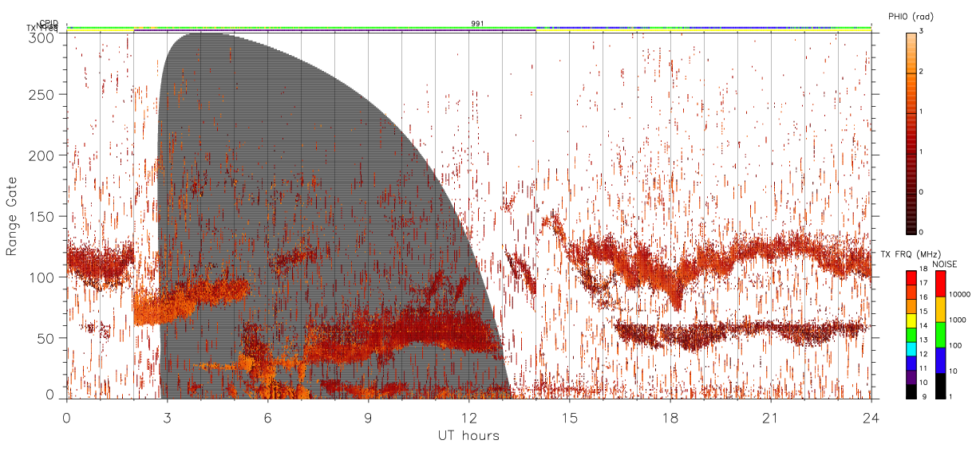Click the "991" label above the plot
980x452 pixels.
[x=477, y=24]
